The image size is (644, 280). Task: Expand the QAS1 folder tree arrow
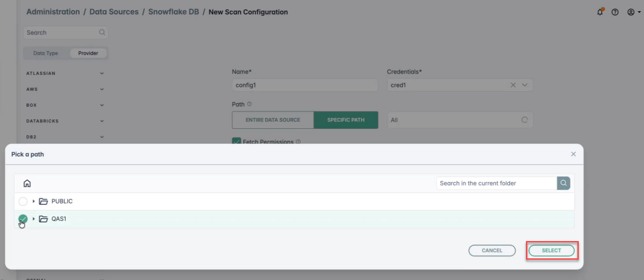coord(34,219)
